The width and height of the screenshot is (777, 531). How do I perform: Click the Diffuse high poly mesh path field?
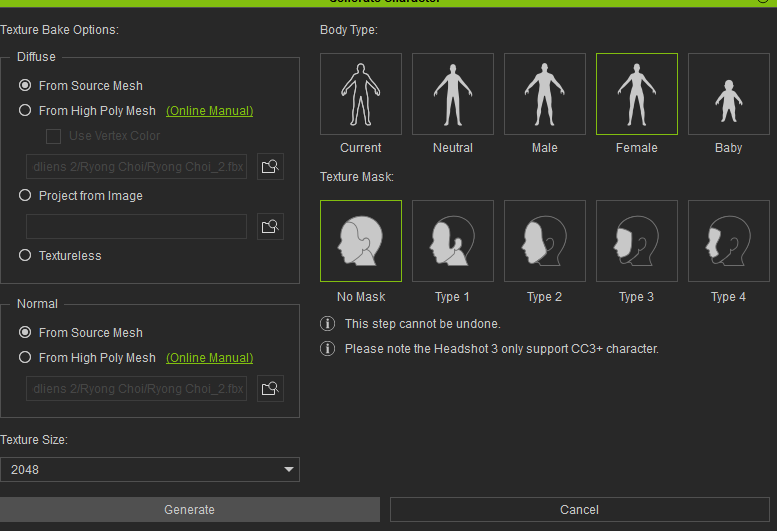point(136,166)
